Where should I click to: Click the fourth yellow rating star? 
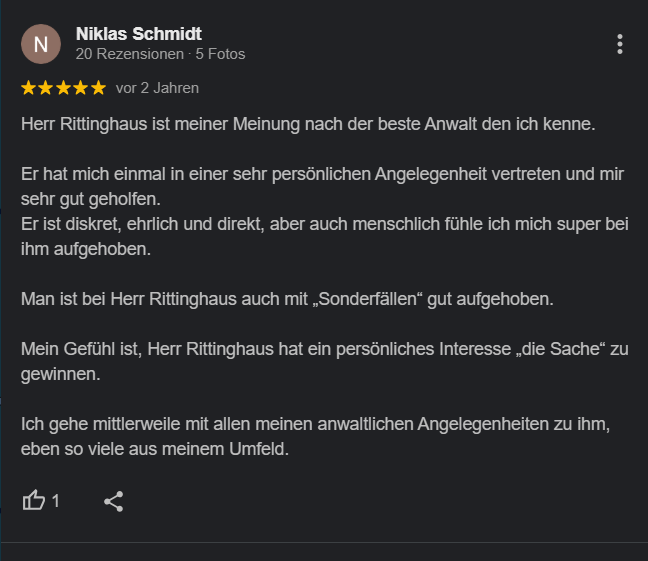(80, 88)
